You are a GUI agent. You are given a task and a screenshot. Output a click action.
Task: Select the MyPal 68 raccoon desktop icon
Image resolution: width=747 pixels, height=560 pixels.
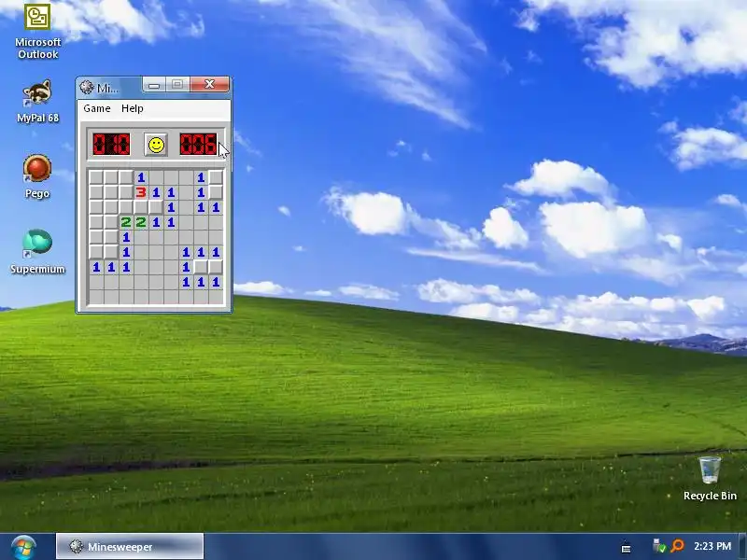tap(37, 102)
